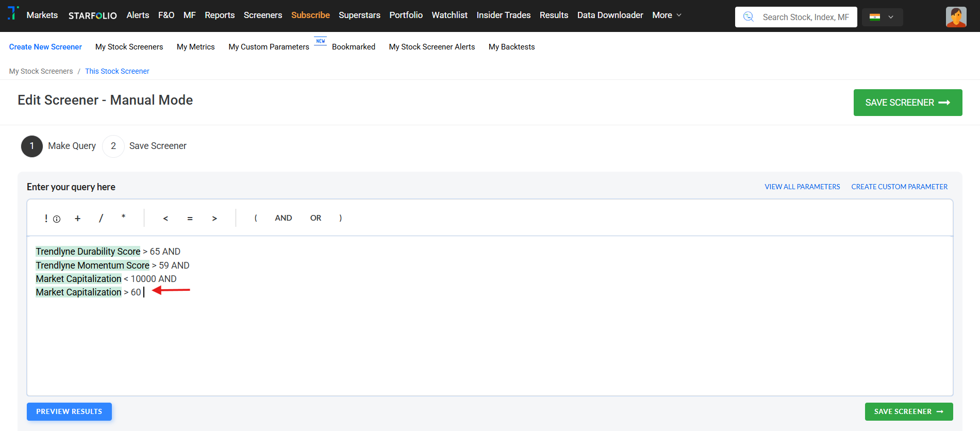
Task: Open the MF menu
Action: (x=190, y=15)
